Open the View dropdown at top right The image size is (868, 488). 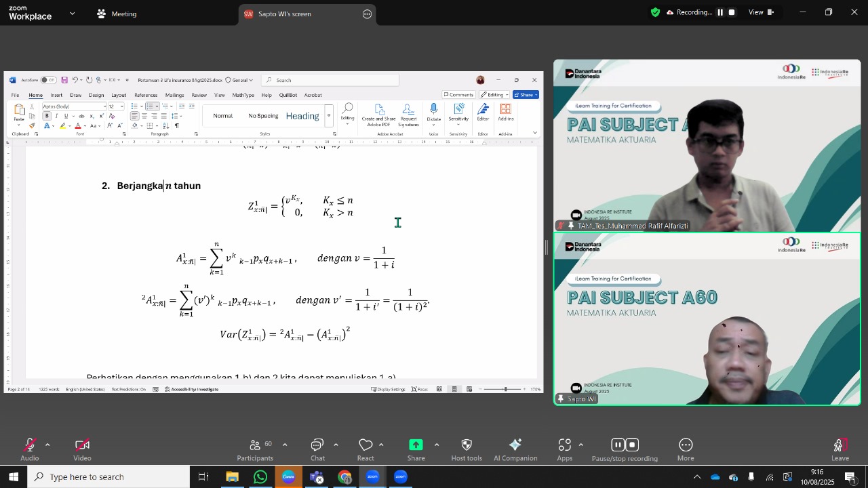pos(761,12)
